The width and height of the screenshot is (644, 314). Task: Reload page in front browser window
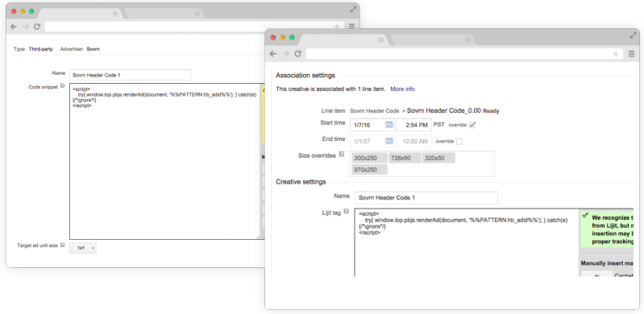coord(297,54)
